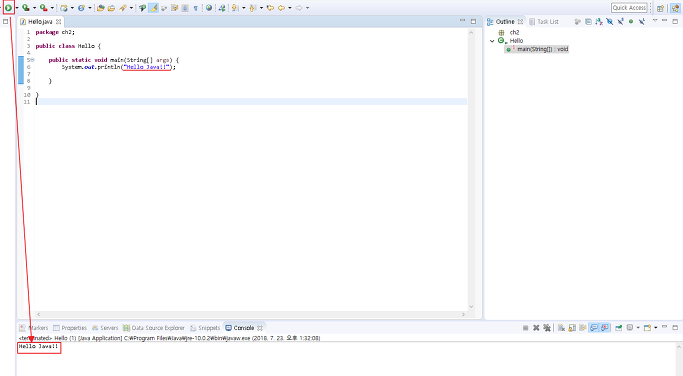
Task: Open the Outline View Menu triangle
Action: [655, 20]
